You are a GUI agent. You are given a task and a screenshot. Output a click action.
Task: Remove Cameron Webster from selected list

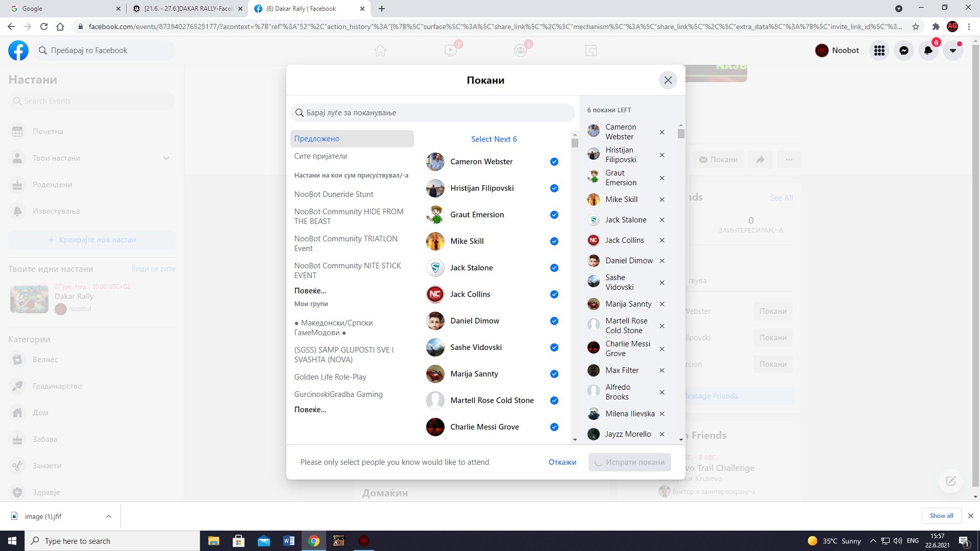pos(662,132)
